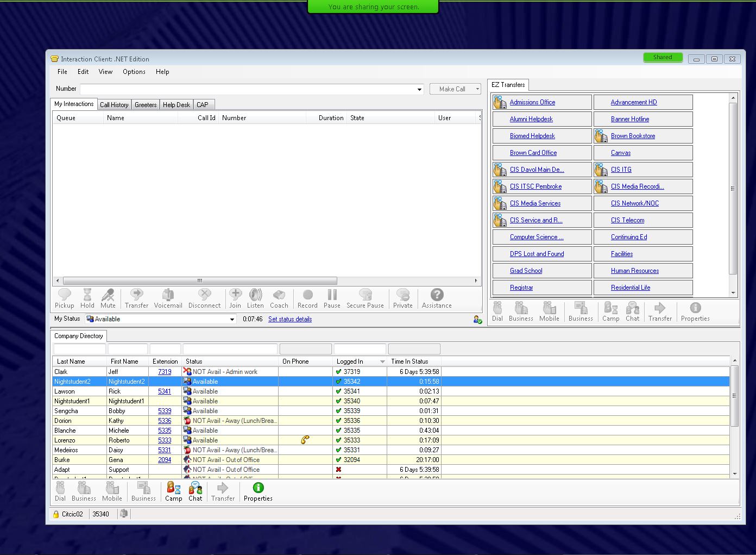Click the Brown Bookstore transfer link
Screen dimensions: 756x555
click(x=633, y=136)
